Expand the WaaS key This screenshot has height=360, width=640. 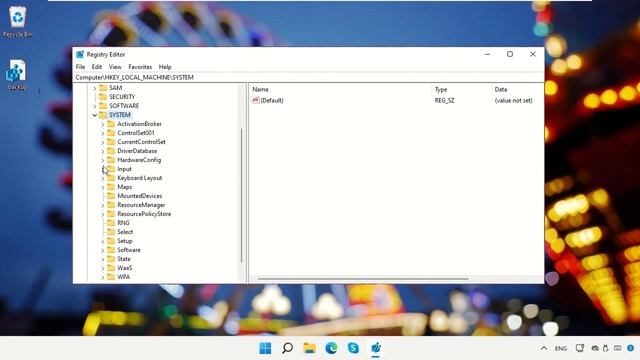point(103,268)
